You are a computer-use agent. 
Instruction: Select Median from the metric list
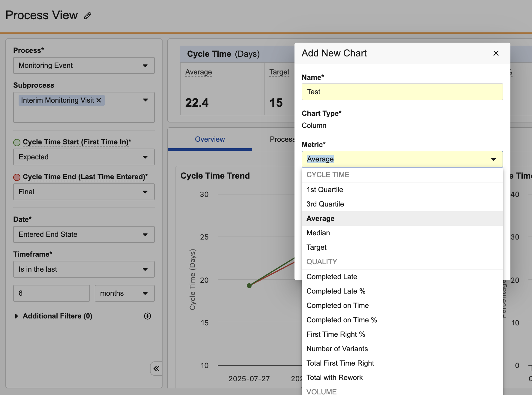coord(318,233)
